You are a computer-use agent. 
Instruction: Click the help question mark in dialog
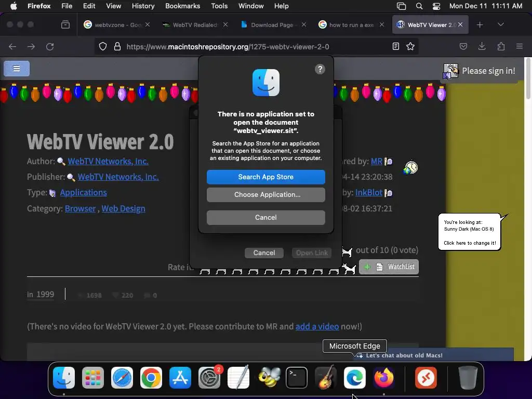point(320,69)
